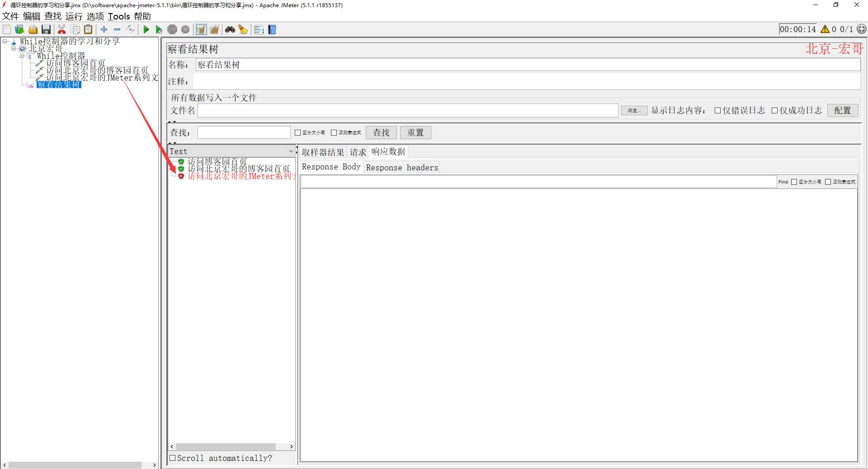
Task: Open the 查找 menu
Action: click(53, 16)
